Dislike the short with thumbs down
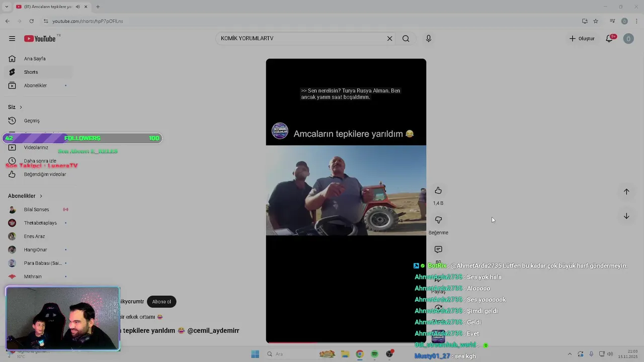 click(x=438, y=220)
